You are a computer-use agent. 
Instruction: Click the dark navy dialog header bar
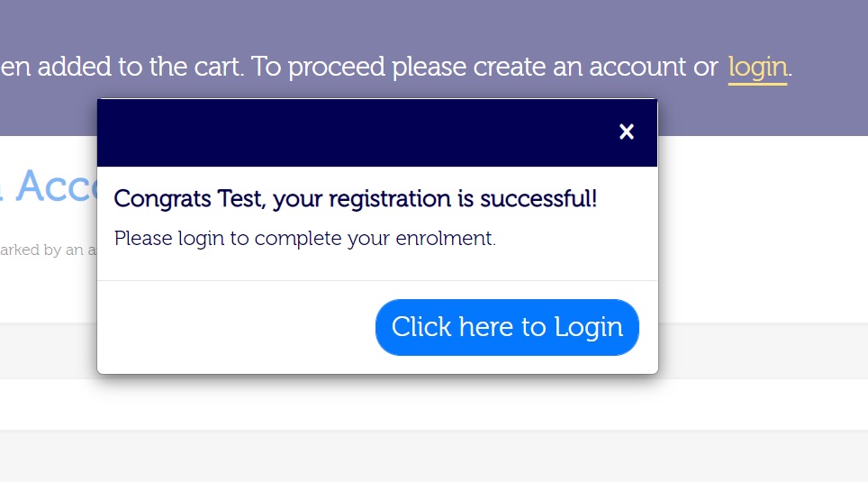coord(360,132)
